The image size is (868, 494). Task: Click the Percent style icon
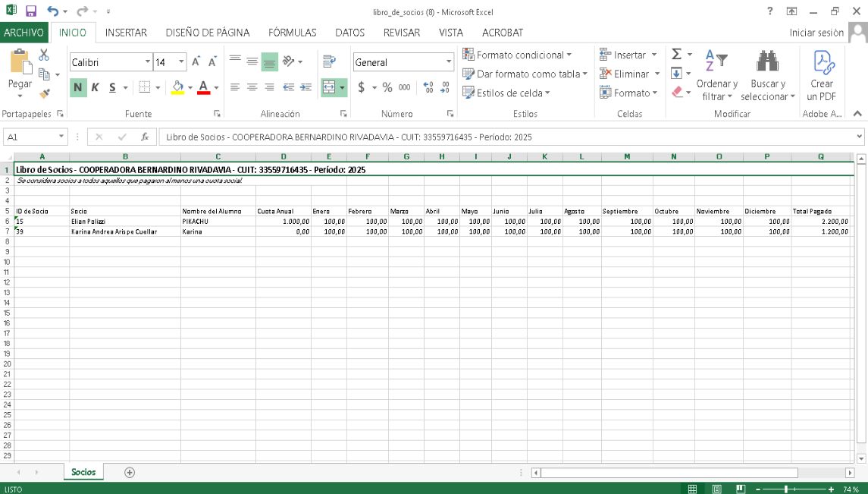pyautogui.click(x=387, y=87)
